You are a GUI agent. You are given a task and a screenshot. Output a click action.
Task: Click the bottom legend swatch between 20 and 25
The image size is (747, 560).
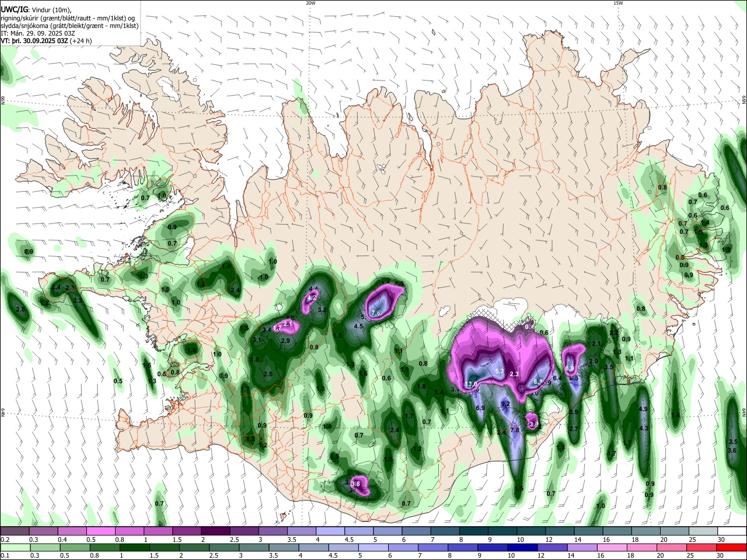pyautogui.click(x=672, y=547)
